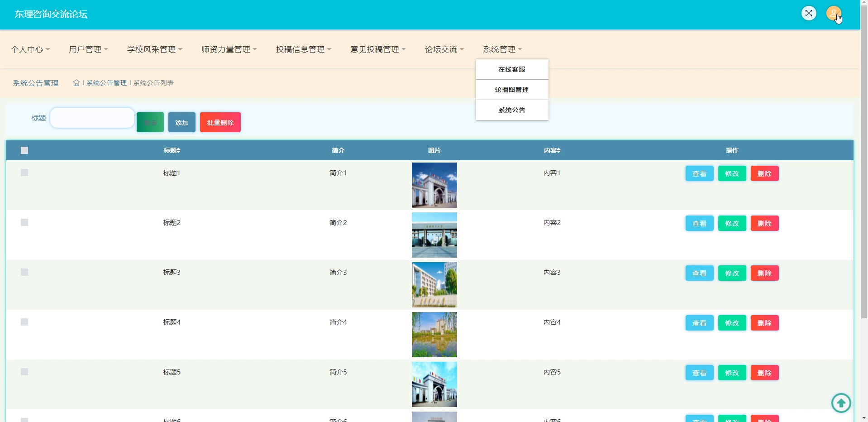
Task: Click the green 查询 search button
Action: point(150,122)
